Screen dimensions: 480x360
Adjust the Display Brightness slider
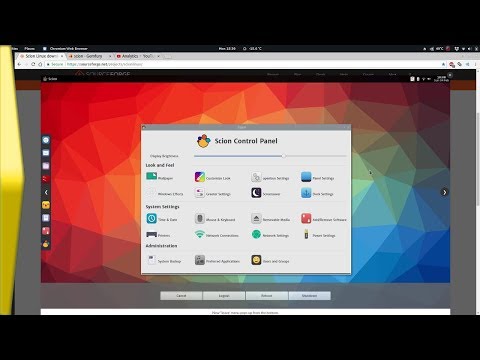click(284, 156)
